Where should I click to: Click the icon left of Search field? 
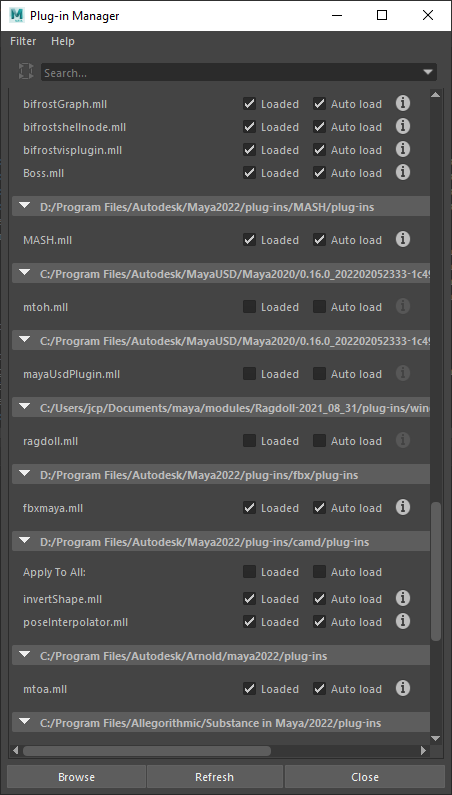(x=26, y=71)
